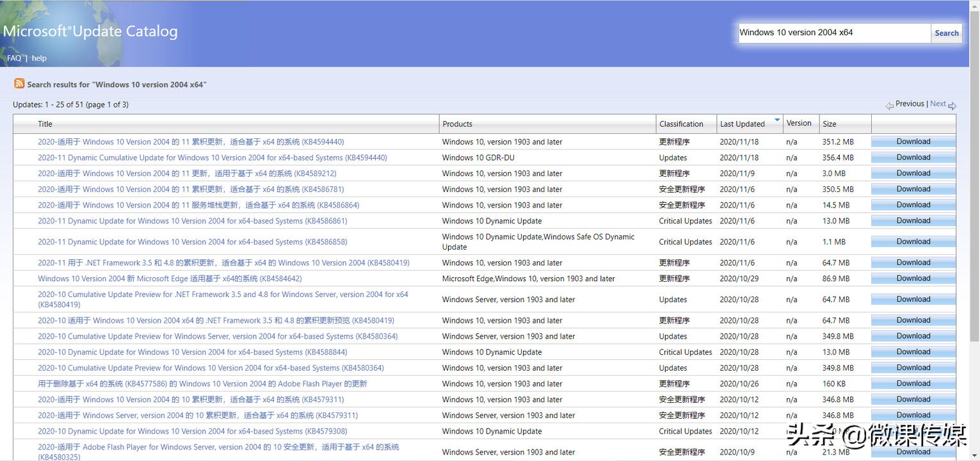The width and height of the screenshot is (980, 461).
Task: Sort results by Title column
Action: [45, 124]
